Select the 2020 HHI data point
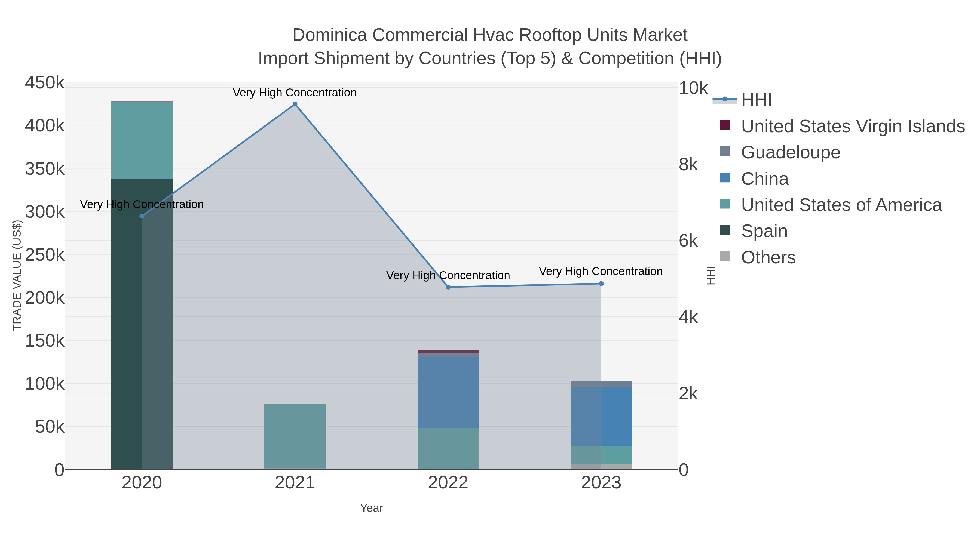This screenshot has width=980, height=551. [x=142, y=216]
